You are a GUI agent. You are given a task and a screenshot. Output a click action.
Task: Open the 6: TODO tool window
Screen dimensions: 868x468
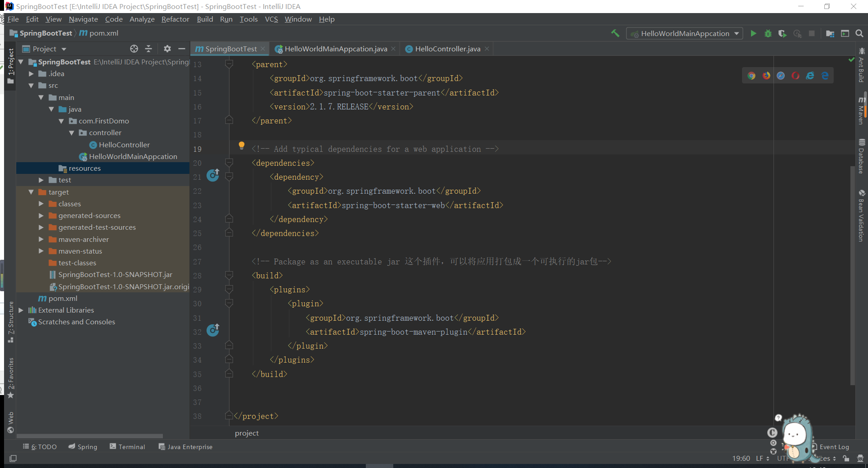[40, 447]
